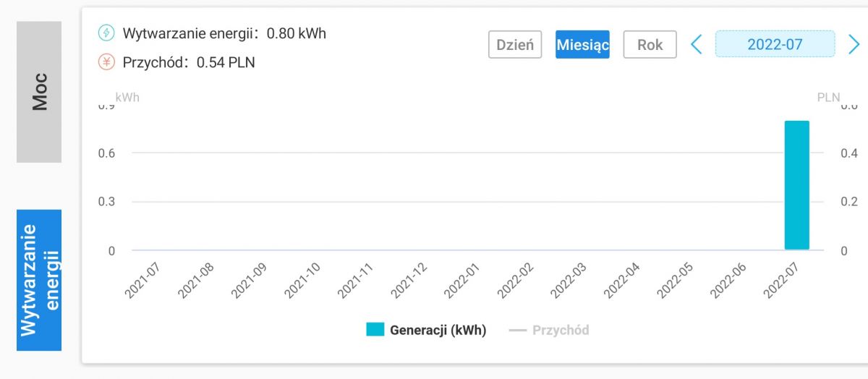Click the cyan Generacji legend swatch
Image resolution: width=868 pixels, height=379 pixels.
pyautogui.click(x=375, y=330)
